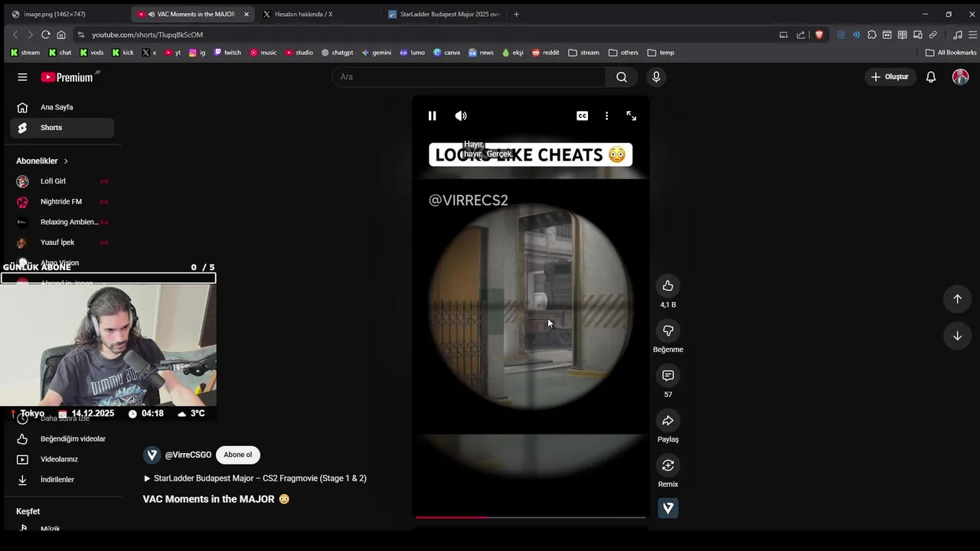Open the comments panel showing 57

(x=668, y=376)
